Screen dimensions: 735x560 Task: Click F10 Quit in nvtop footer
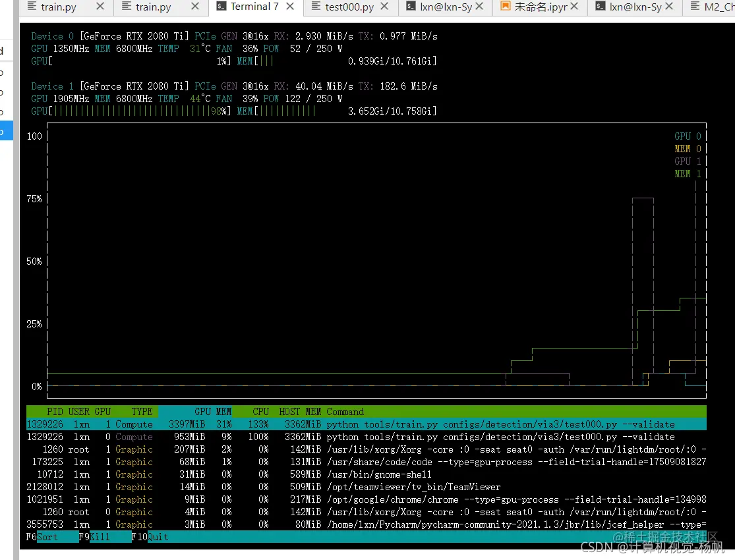click(x=150, y=537)
